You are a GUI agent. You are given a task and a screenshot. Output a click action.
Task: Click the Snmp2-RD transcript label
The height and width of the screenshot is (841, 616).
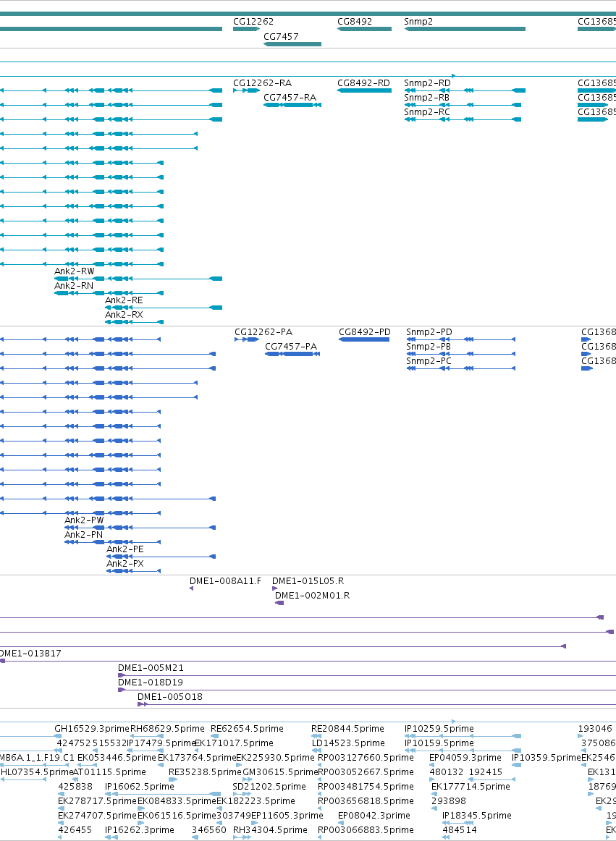(427, 83)
